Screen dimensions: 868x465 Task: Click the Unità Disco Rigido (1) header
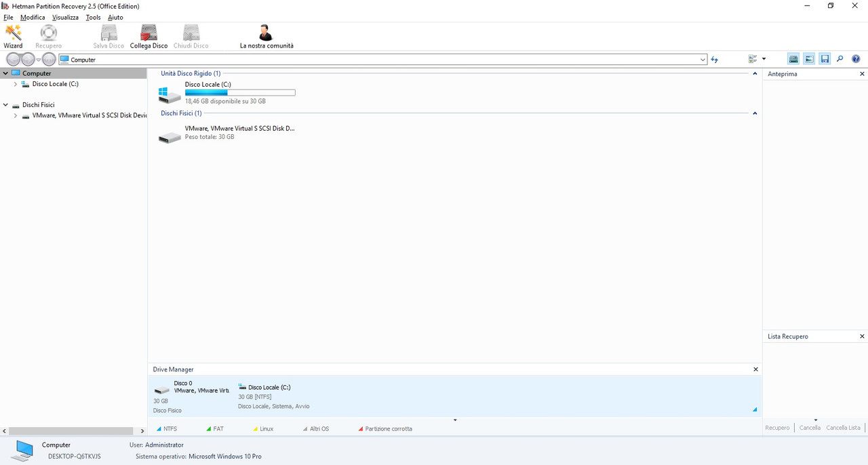coord(191,73)
